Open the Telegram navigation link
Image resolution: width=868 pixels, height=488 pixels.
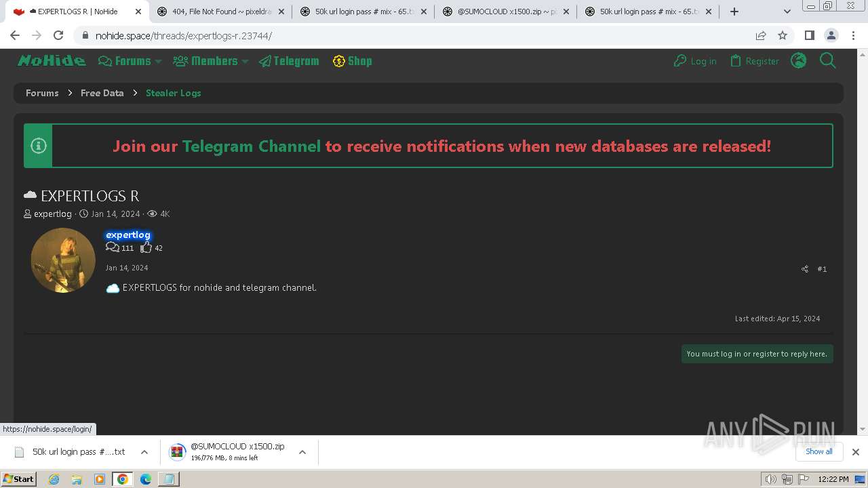click(x=289, y=61)
